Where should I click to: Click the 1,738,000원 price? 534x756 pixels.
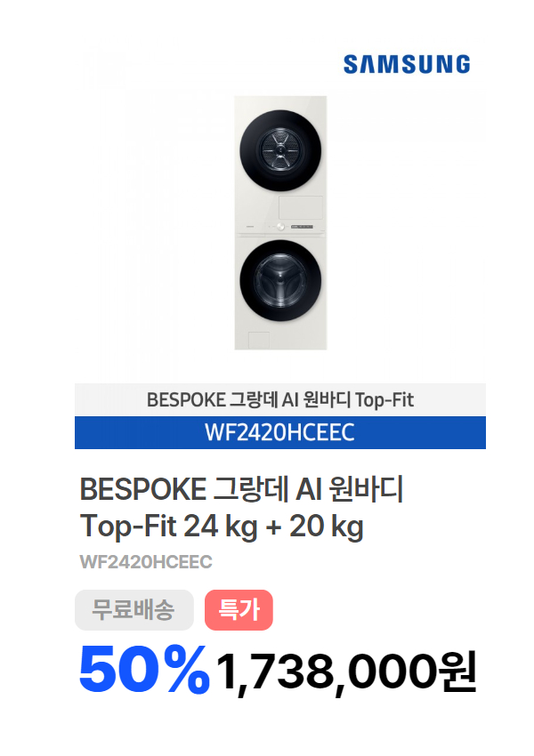(x=346, y=672)
